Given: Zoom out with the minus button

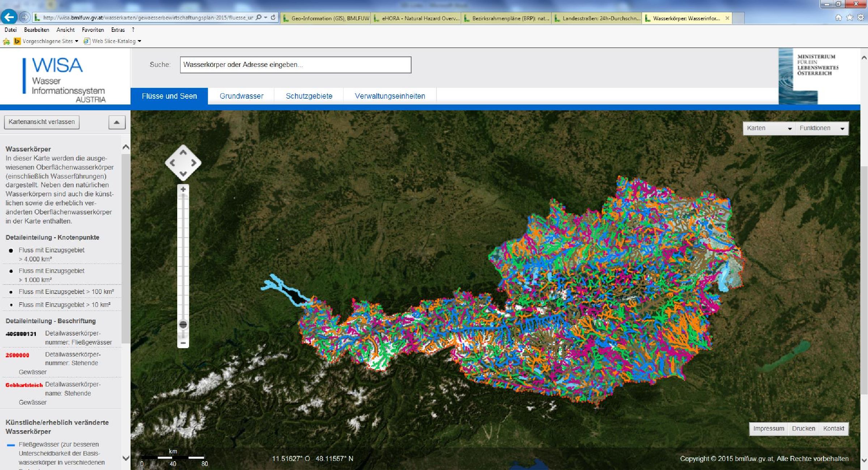Looking at the screenshot, I should 183,343.
